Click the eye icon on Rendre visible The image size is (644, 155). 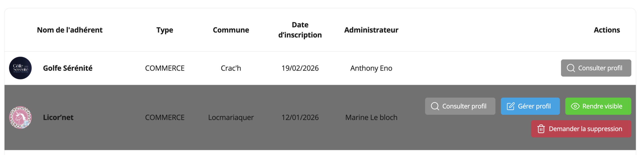(x=575, y=106)
